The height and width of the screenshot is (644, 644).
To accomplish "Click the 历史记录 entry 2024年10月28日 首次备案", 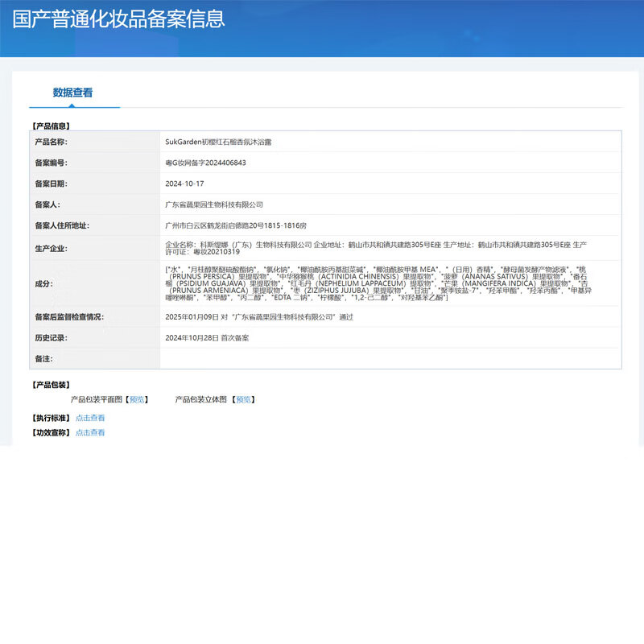I will click(x=209, y=339).
